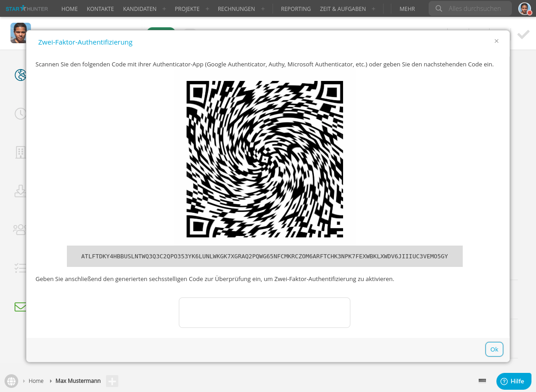Add new candidate via plus next to KANDIDATEN
536x392 pixels.
[x=164, y=9]
